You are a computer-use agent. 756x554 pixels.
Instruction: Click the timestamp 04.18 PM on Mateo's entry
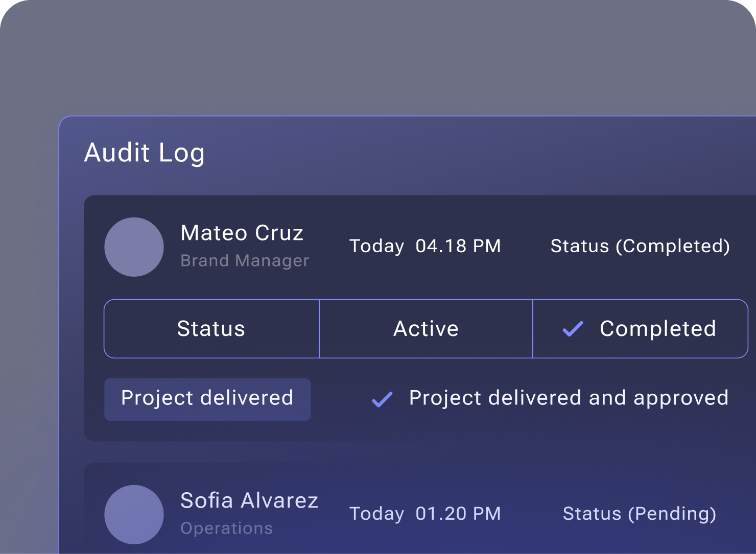[x=457, y=246]
